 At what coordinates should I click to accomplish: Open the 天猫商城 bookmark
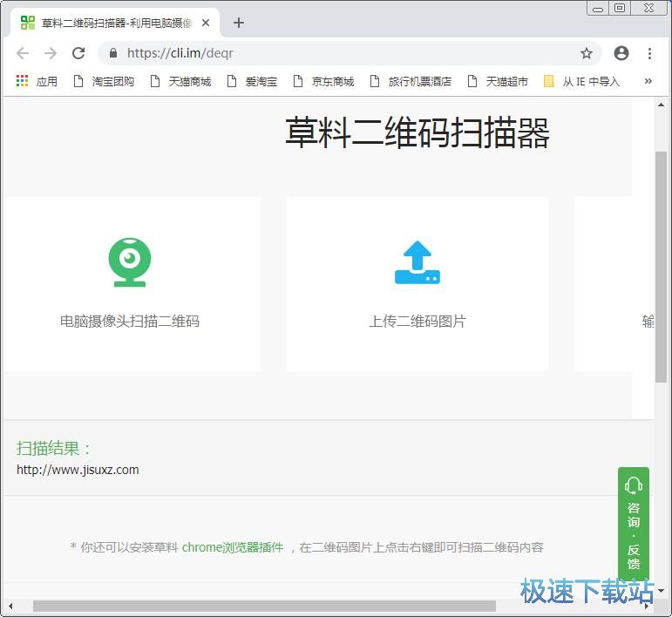click(181, 81)
